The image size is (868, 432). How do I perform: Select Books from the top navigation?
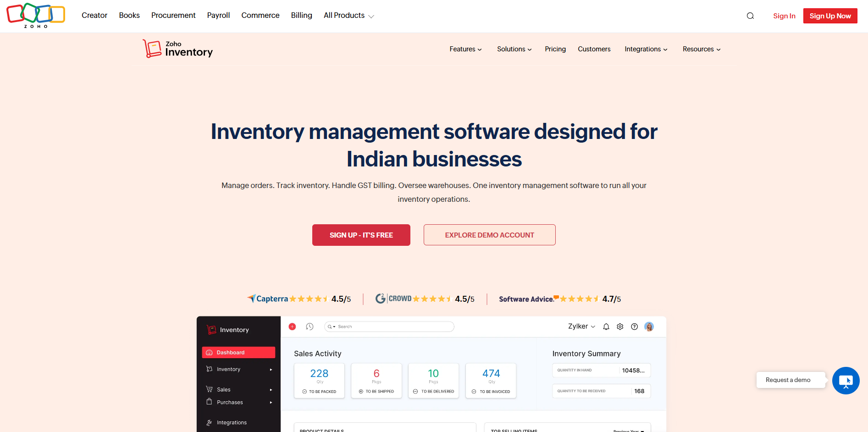pyautogui.click(x=129, y=15)
